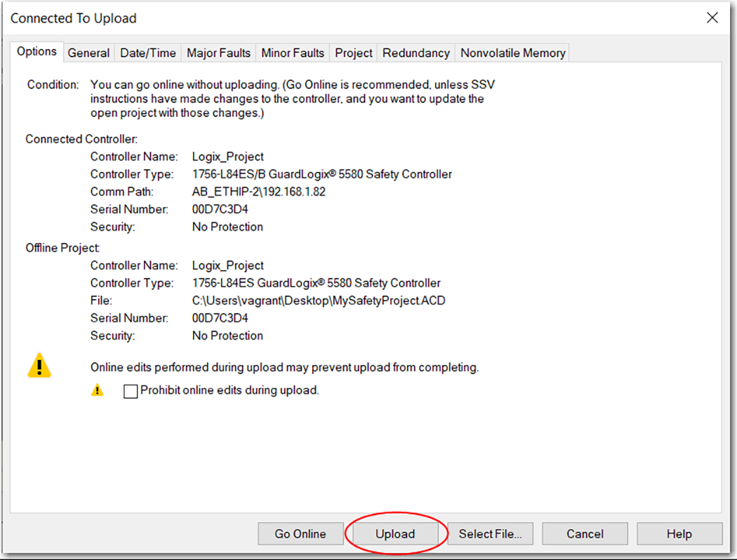Switch to the General tab
737x560 pixels.
88,53
